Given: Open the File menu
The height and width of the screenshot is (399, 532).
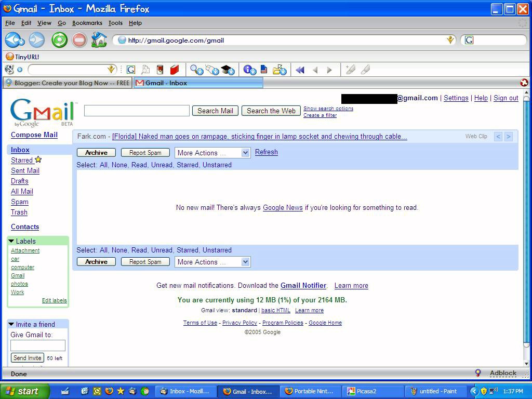Looking at the screenshot, I should point(10,23).
